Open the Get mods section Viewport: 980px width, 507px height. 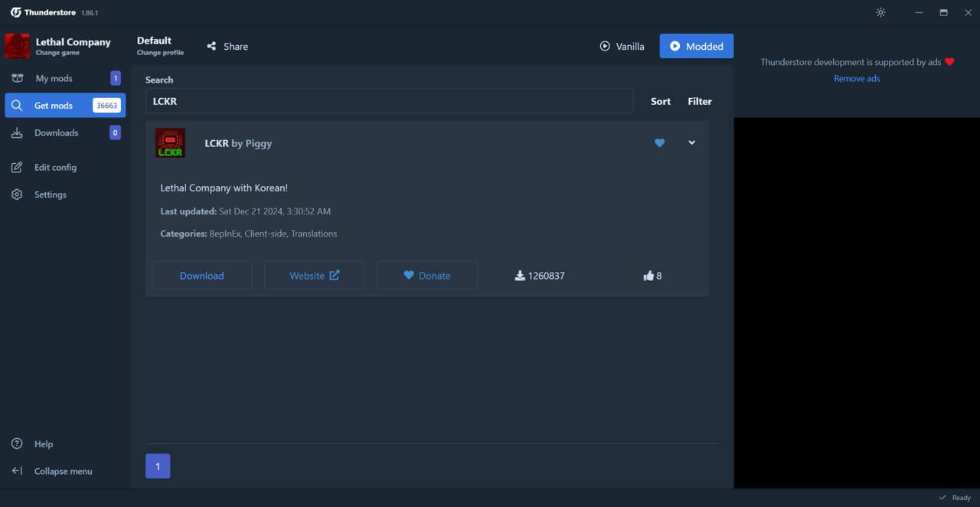pyautogui.click(x=65, y=106)
